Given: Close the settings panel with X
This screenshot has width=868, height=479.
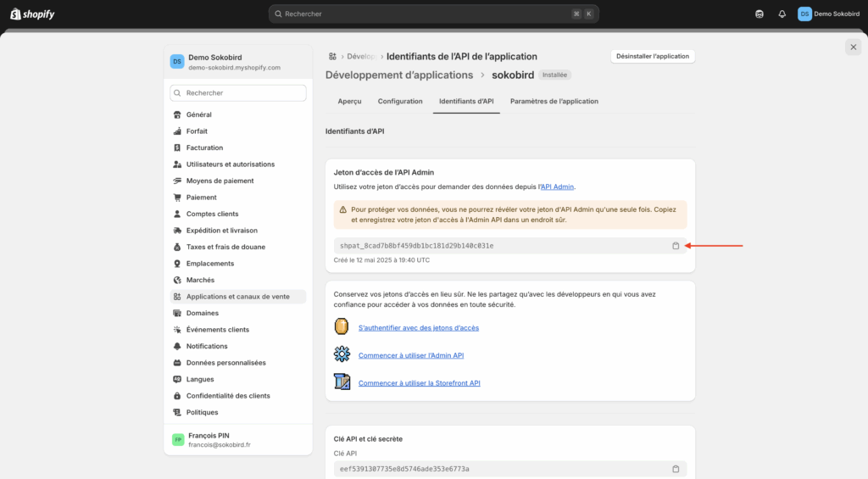Looking at the screenshot, I should tap(853, 47).
